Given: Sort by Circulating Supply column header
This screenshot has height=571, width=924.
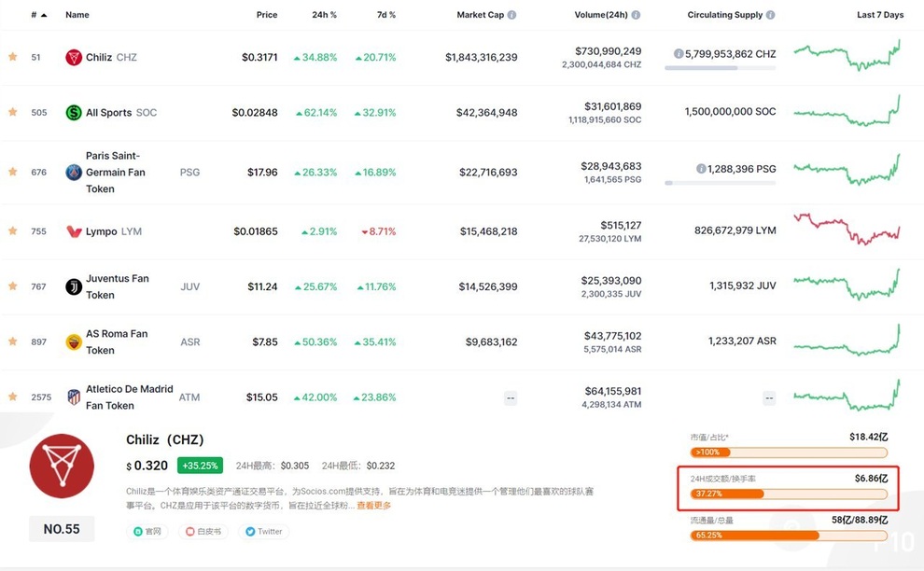Looking at the screenshot, I should (x=725, y=15).
